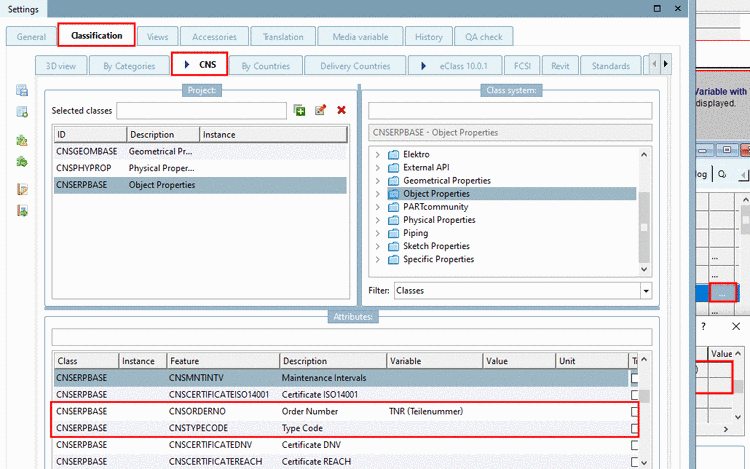Sort attributes by Variable column header
This screenshot has width=750, height=469.
[434, 361]
